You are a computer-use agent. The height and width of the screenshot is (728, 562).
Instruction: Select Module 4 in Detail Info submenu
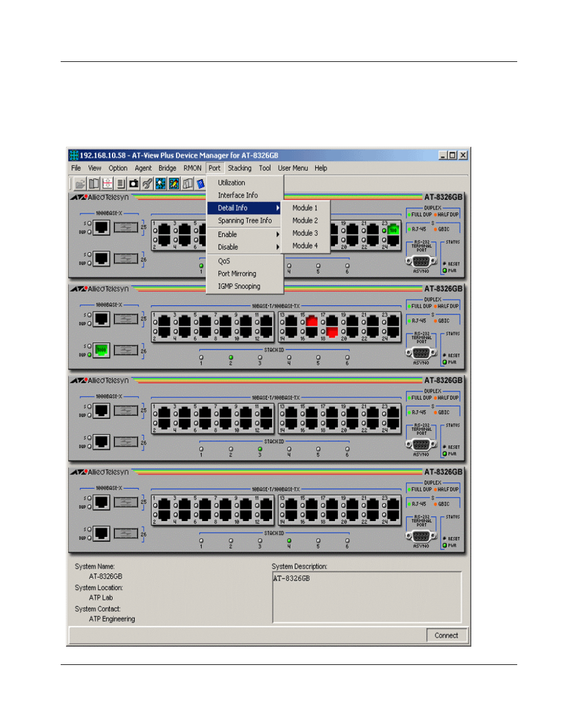(x=305, y=246)
